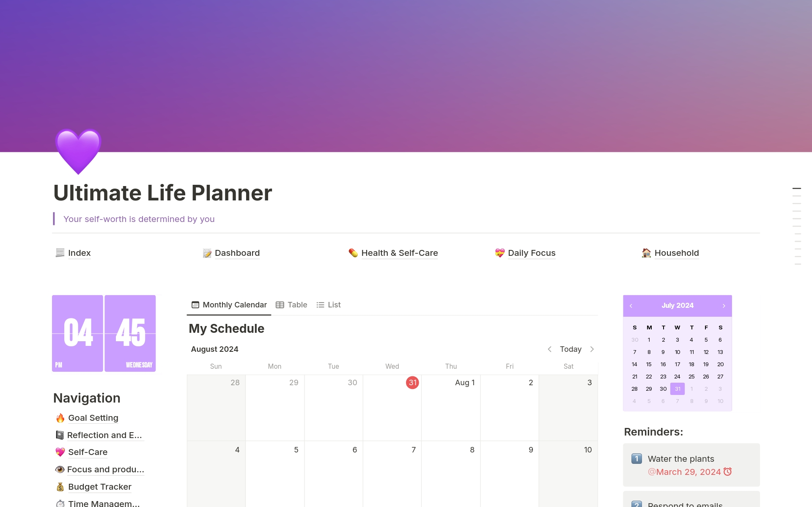Switch to the Table view tab

point(291,304)
